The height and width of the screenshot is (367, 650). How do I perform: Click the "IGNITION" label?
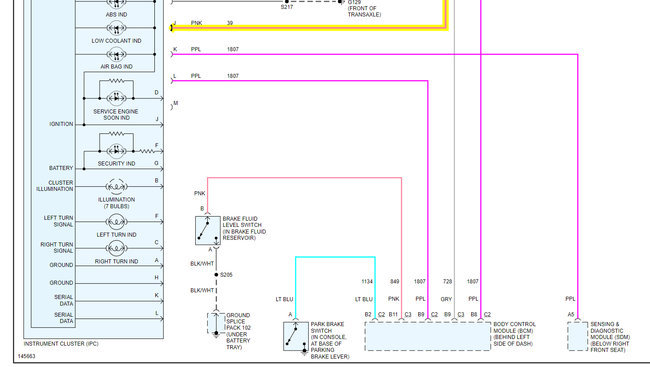click(x=61, y=124)
